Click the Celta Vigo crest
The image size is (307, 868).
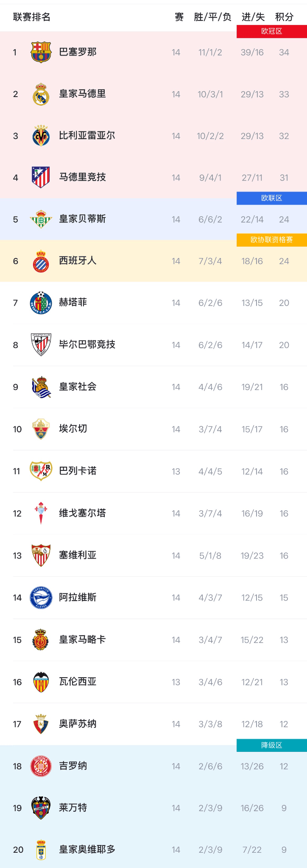pyautogui.click(x=41, y=513)
